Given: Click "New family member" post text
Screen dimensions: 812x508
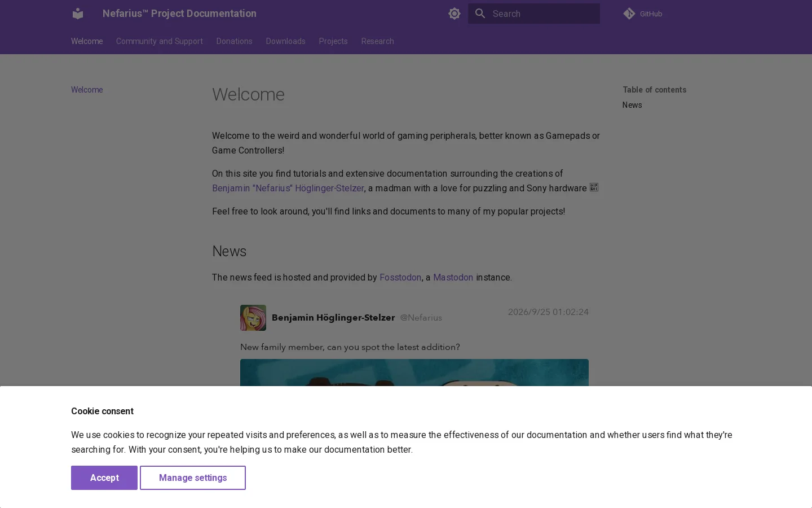Looking at the screenshot, I should pos(350,347).
